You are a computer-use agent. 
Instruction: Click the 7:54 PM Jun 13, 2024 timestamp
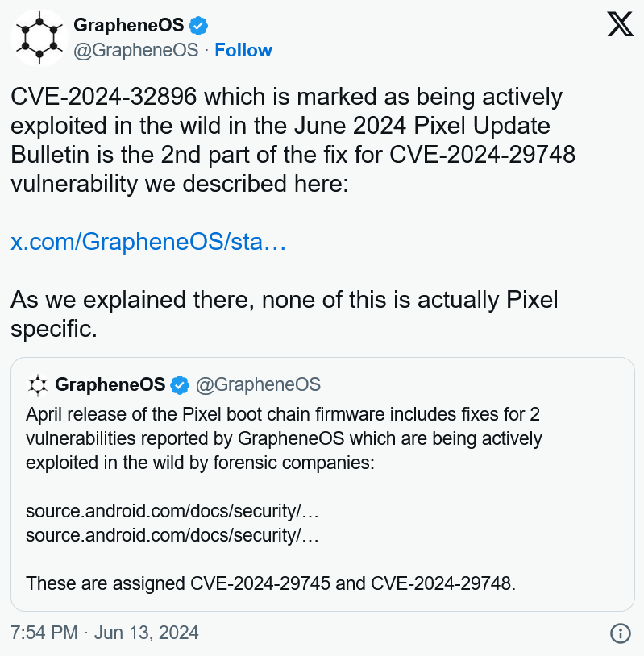point(105,633)
